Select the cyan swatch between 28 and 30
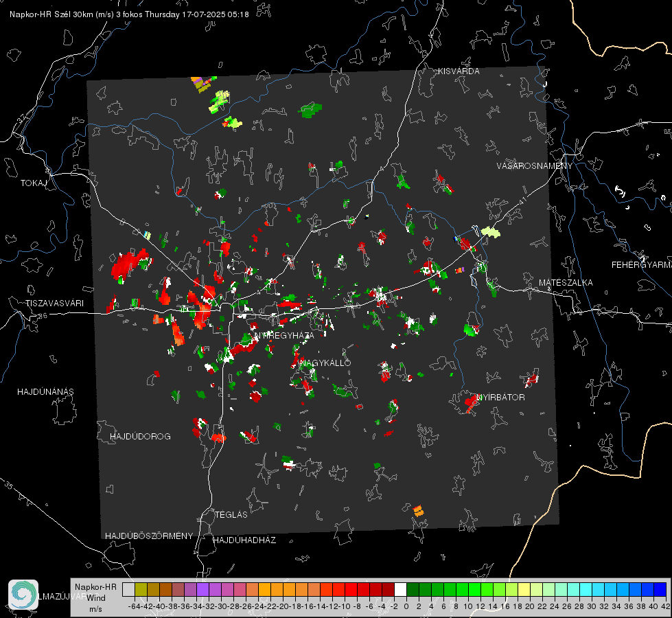Screen dimensions: 672x618 (586, 589)
